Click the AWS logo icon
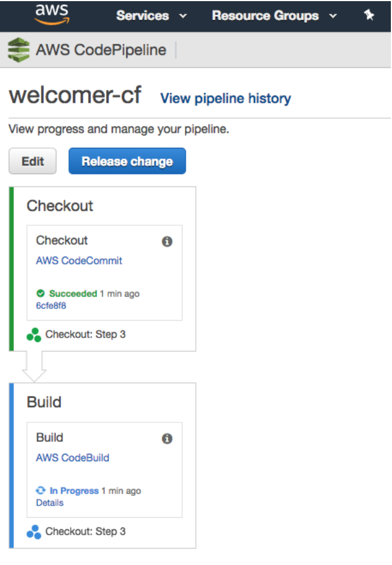392x565 pixels. pyautogui.click(x=52, y=15)
